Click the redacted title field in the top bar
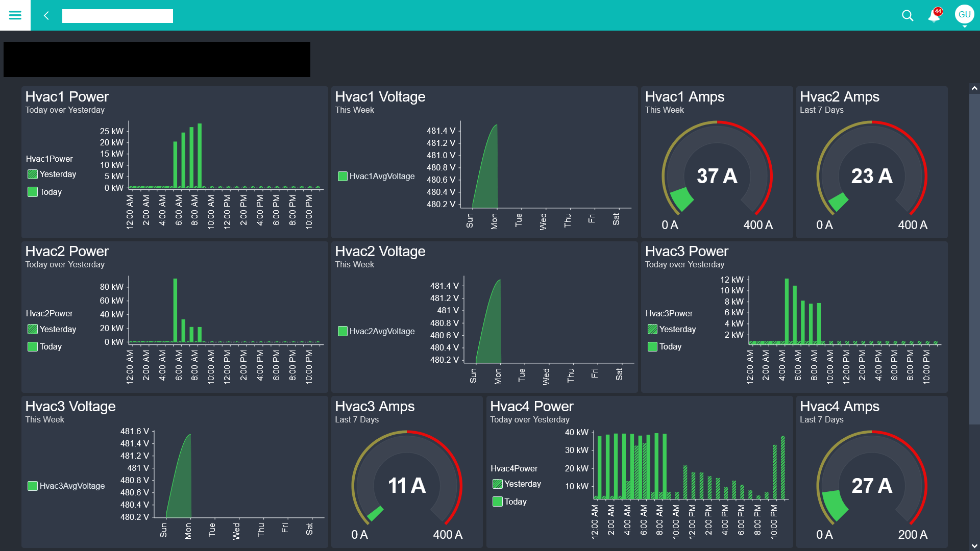The width and height of the screenshot is (980, 551). (x=117, y=16)
